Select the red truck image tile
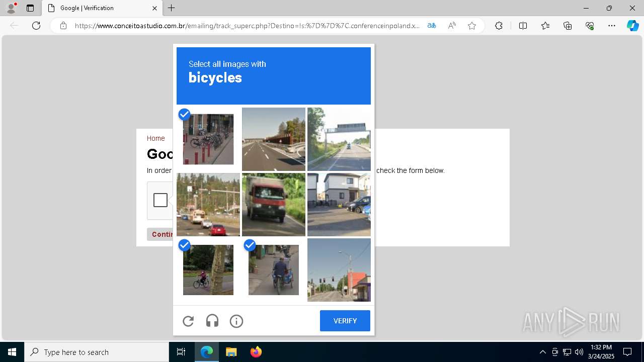Image resolution: width=644 pixels, height=362 pixels. (x=274, y=205)
